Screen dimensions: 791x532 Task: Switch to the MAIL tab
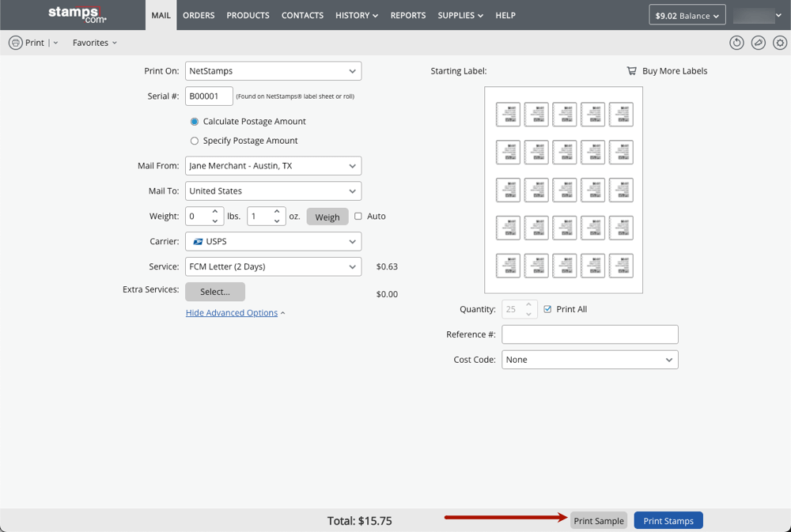pyautogui.click(x=161, y=15)
